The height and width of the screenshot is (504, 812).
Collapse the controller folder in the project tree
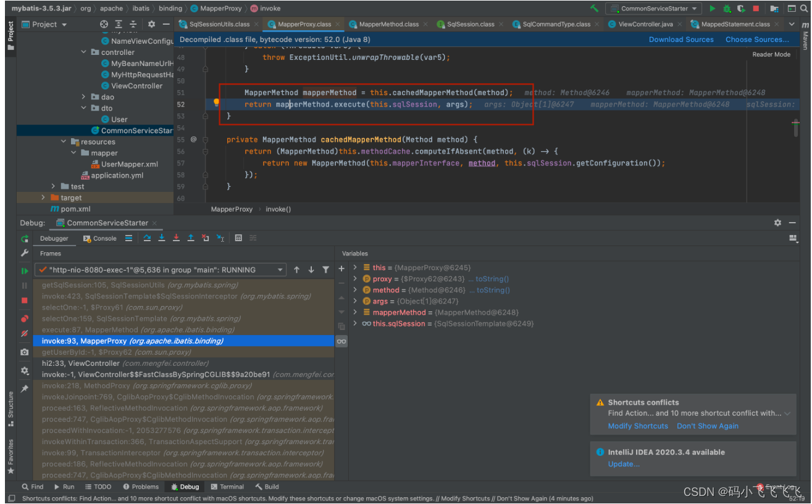(84, 52)
